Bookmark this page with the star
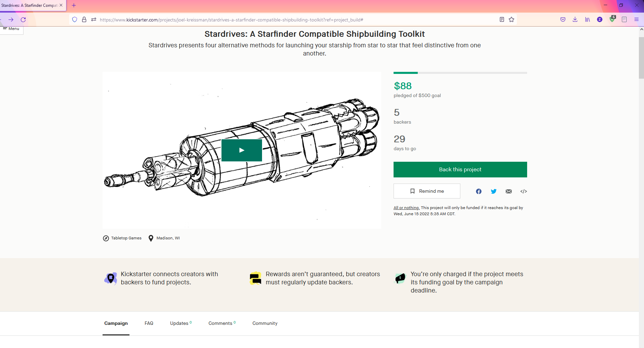Viewport: 644px width, 348px height. pyautogui.click(x=511, y=20)
